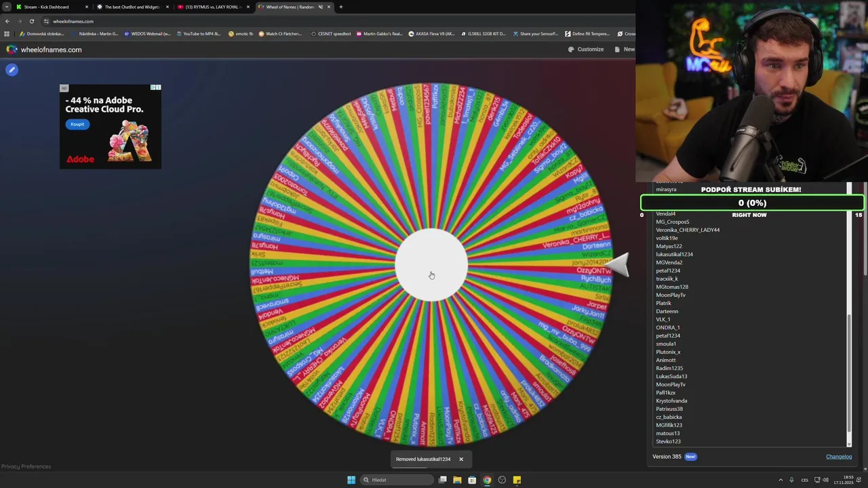Click the Hledat taskbar search box
The height and width of the screenshot is (488, 868).
(397, 480)
